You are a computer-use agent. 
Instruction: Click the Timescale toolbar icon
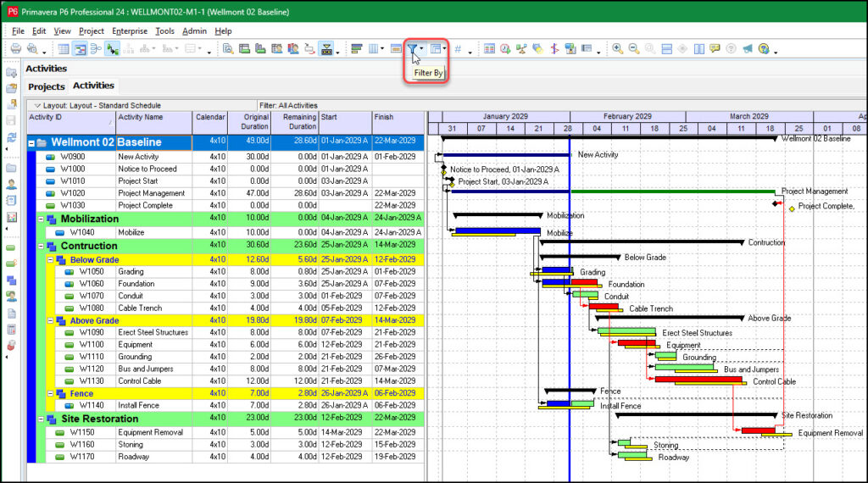pos(397,49)
